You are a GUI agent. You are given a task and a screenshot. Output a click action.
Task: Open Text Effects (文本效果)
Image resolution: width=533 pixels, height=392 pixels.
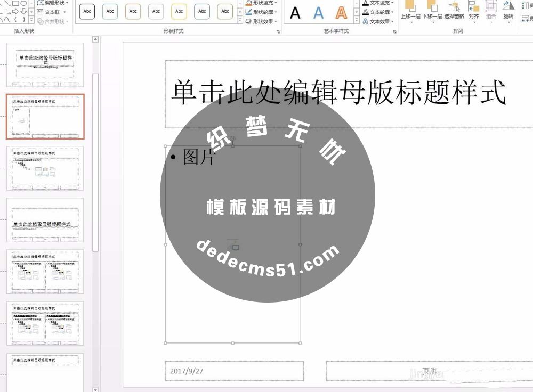(366, 20)
